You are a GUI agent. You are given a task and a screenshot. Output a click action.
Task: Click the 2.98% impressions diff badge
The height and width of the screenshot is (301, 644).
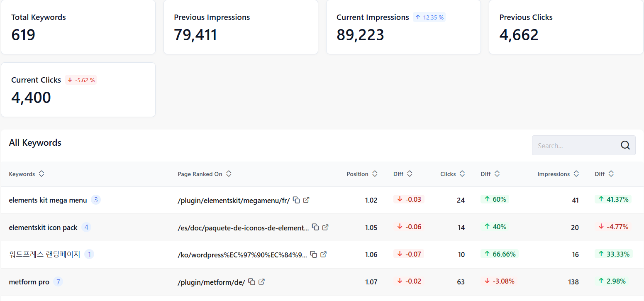(612, 281)
